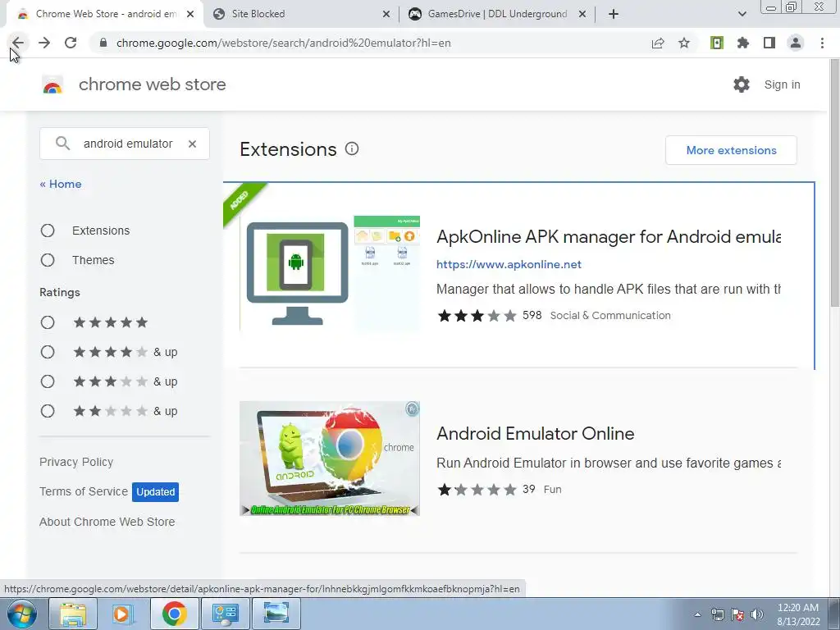Open Terms of Service link
This screenshot has height=630, width=840.
(84, 491)
